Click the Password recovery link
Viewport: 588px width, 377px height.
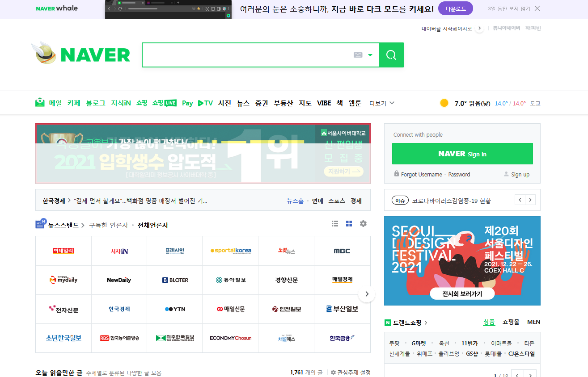click(x=459, y=175)
